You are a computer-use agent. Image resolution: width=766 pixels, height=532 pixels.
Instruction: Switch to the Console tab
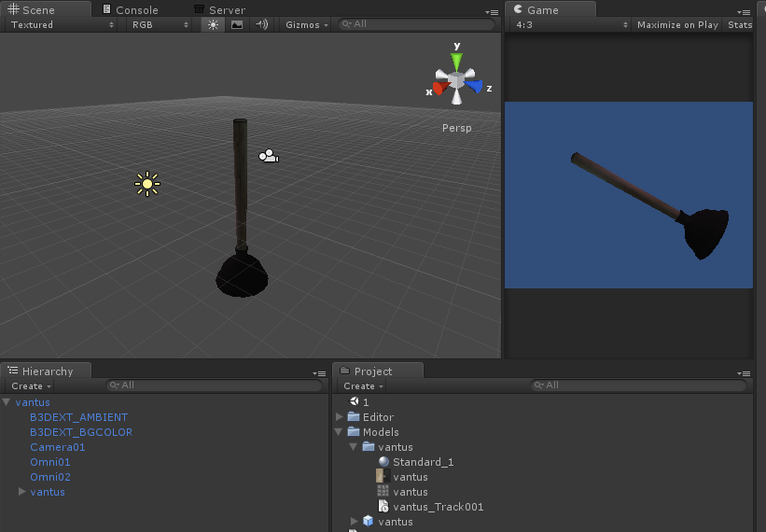click(x=134, y=10)
